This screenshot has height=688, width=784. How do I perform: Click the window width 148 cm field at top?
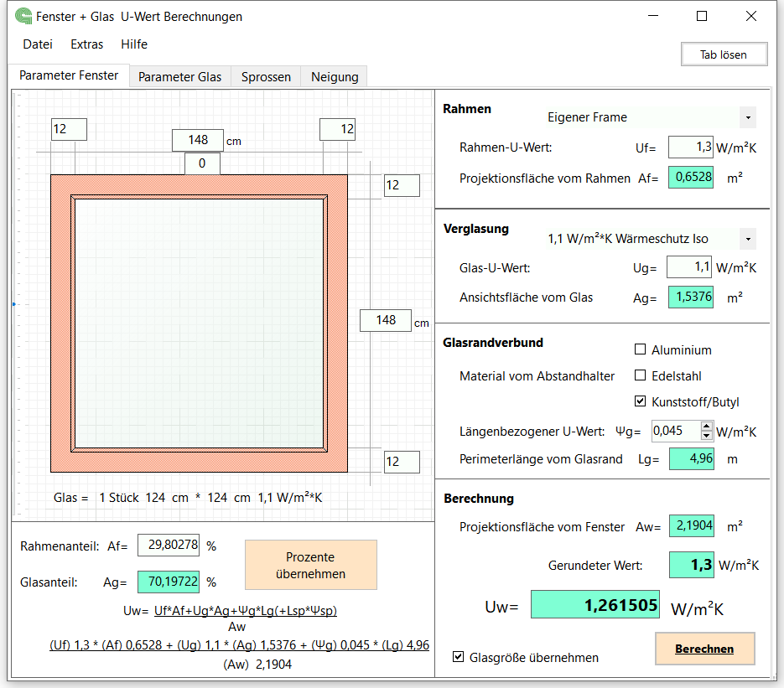tap(198, 140)
